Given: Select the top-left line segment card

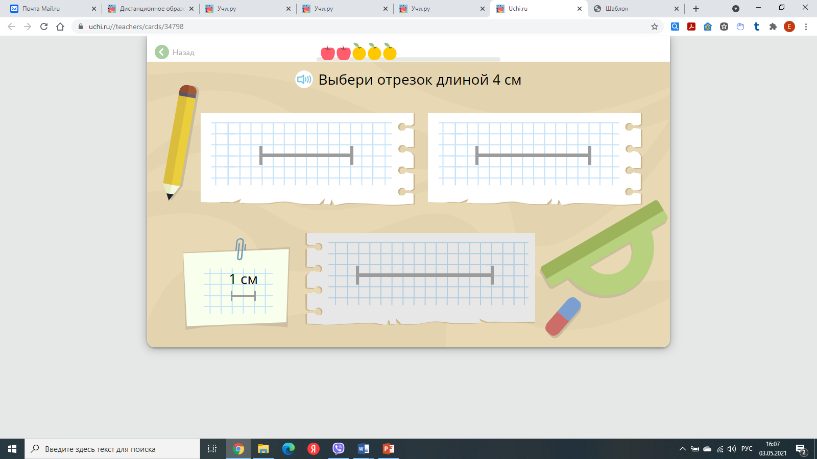Looking at the screenshot, I should pos(306,156).
